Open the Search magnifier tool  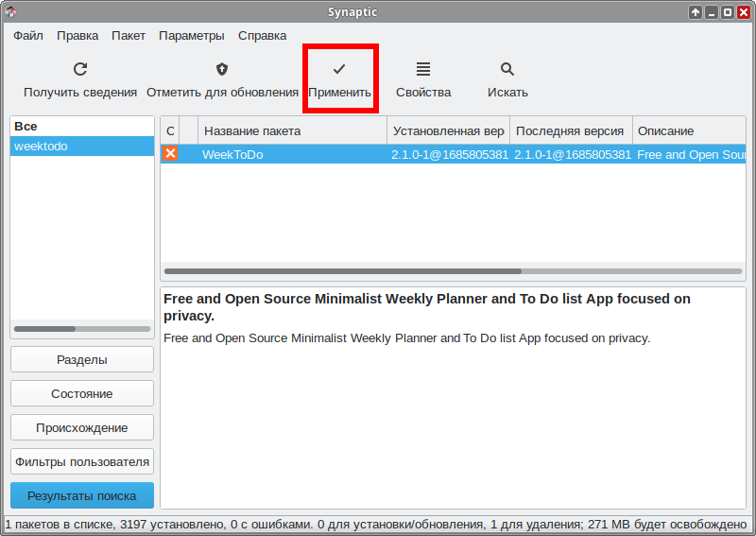coord(507,69)
